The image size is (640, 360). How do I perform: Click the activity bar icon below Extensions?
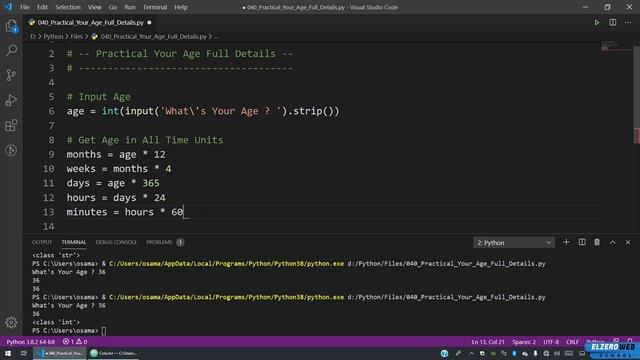click(x=11, y=150)
